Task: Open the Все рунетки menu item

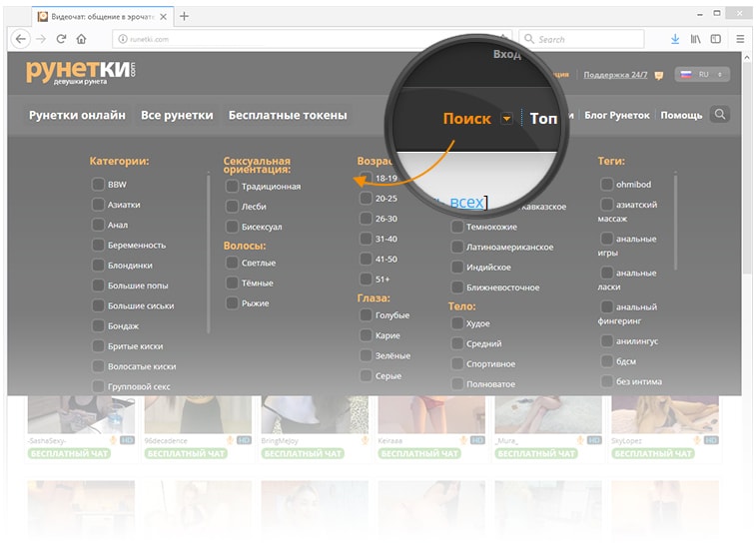Action: [177, 115]
